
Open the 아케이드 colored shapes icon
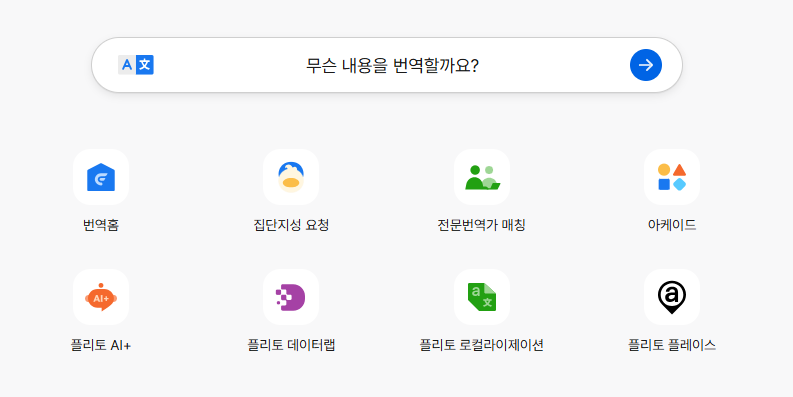tap(672, 177)
